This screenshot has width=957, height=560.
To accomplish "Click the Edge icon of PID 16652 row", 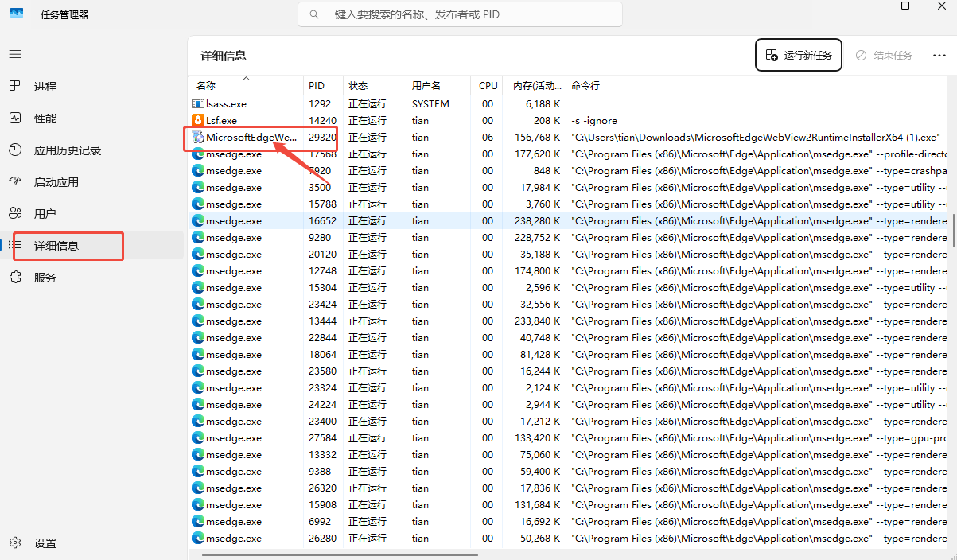I will pos(198,220).
